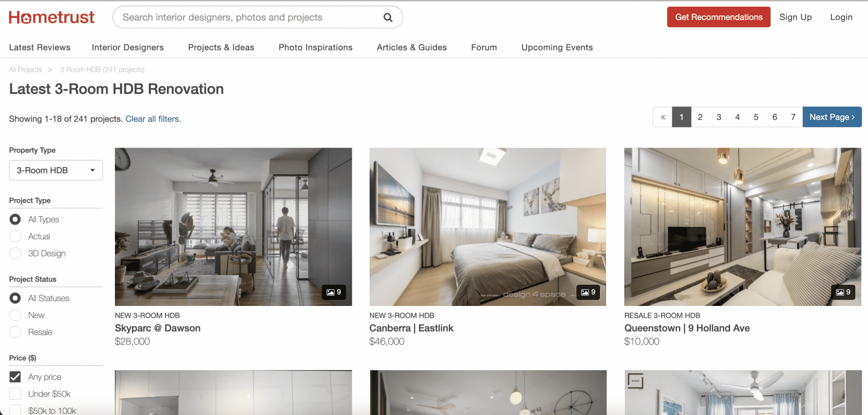Image resolution: width=868 pixels, height=415 pixels.
Task: Click photo count badge on Queenstown project
Action: click(843, 292)
